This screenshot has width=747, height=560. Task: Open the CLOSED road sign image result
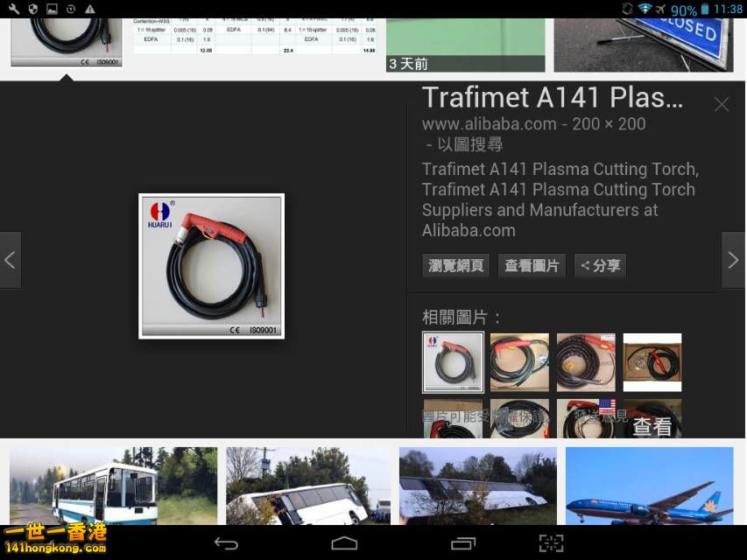pos(643,45)
